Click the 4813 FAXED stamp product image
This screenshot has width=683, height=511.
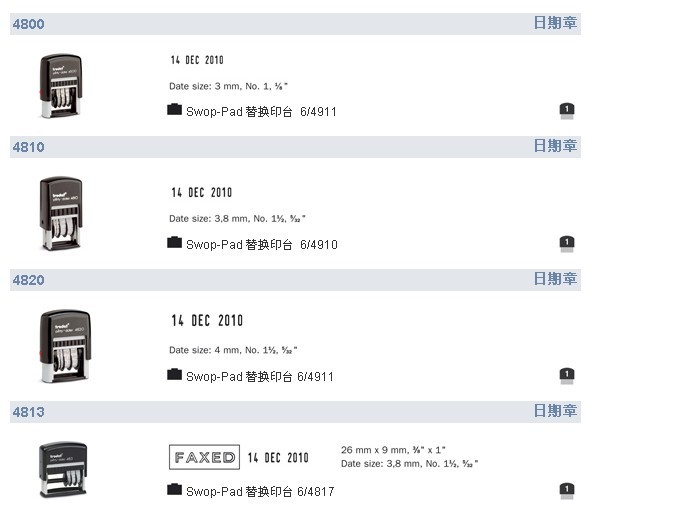[x=63, y=470]
